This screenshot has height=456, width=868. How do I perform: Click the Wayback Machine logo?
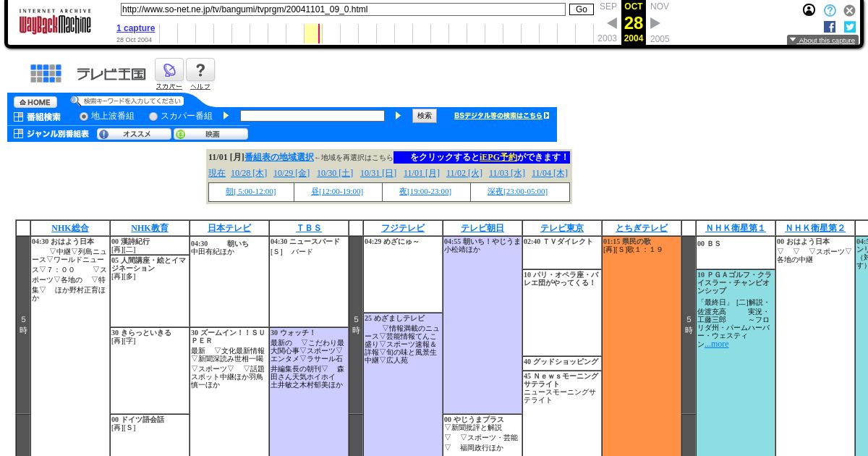point(55,22)
